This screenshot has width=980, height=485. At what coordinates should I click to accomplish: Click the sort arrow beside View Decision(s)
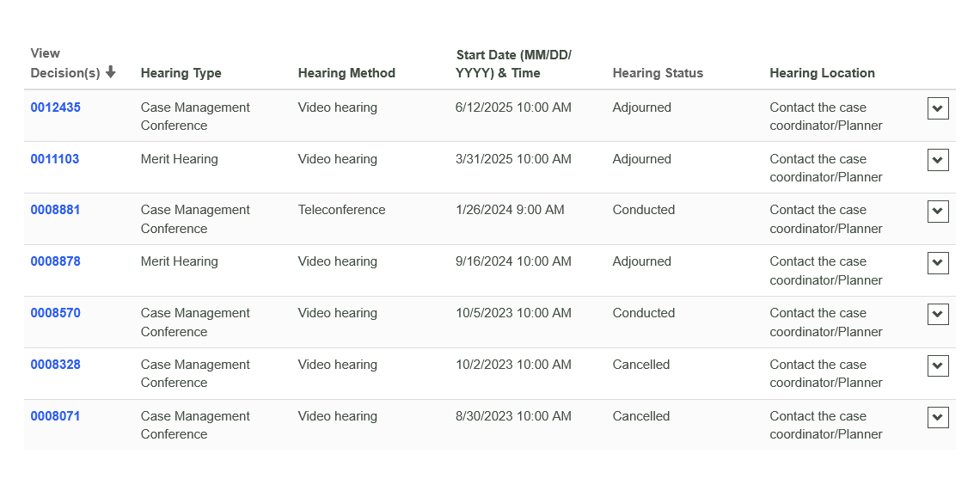tap(111, 72)
